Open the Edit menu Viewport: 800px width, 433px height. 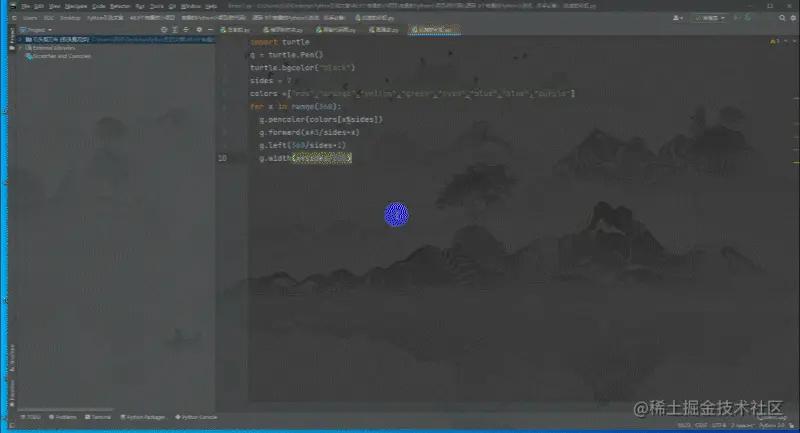(x=39, y=6)
